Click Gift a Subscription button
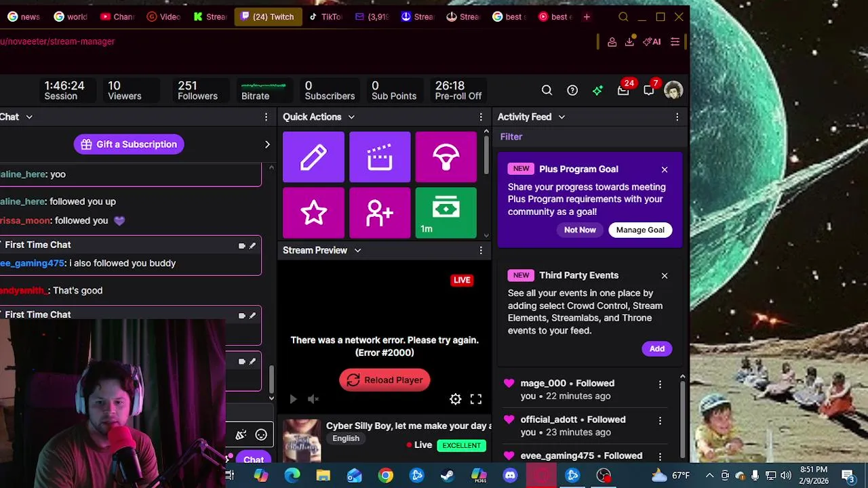 [x=129, y=144]
